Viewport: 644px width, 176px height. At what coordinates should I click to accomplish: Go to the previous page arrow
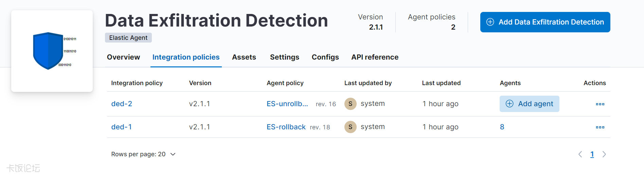[x=580, y=154]
